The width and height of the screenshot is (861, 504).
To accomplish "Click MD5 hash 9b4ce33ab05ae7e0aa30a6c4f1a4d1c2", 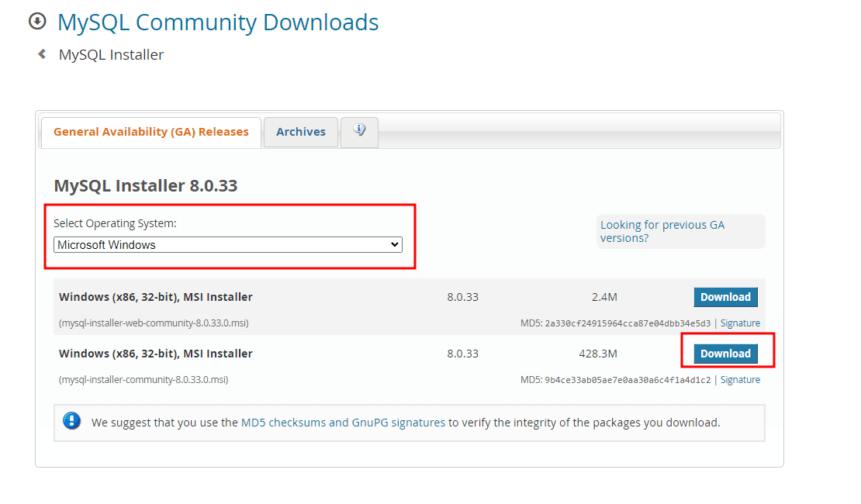I will (628, 380).
